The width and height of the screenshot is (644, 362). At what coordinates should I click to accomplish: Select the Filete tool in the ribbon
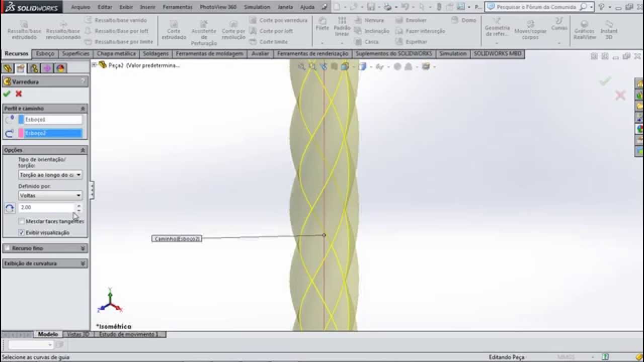(323, 25)
